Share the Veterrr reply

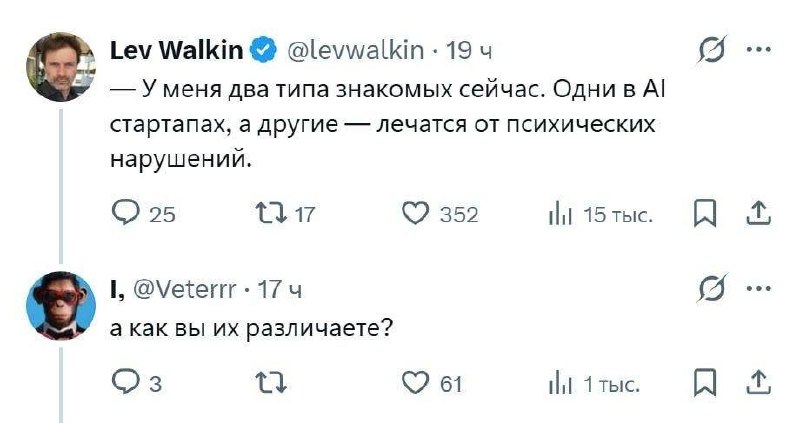click(x=759, y=383)
